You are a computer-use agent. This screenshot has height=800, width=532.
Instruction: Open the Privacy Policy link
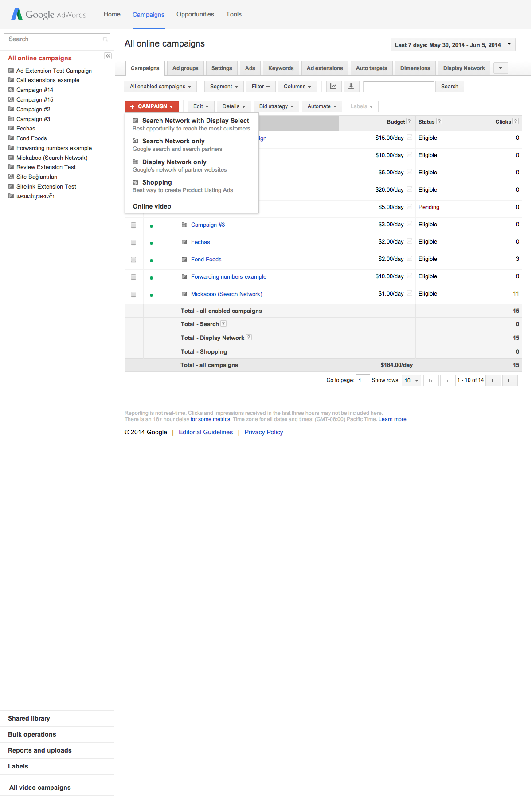click(264, 432)
